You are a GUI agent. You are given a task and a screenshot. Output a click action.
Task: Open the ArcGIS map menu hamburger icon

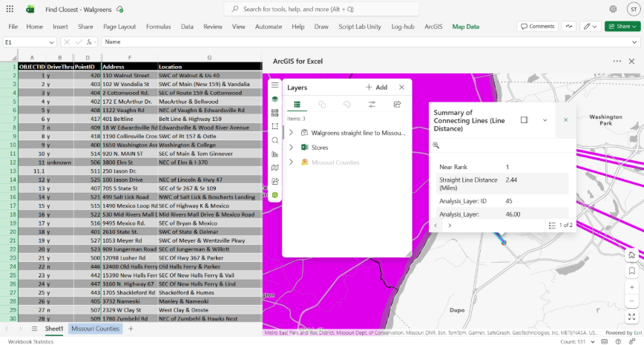[275, 85]
